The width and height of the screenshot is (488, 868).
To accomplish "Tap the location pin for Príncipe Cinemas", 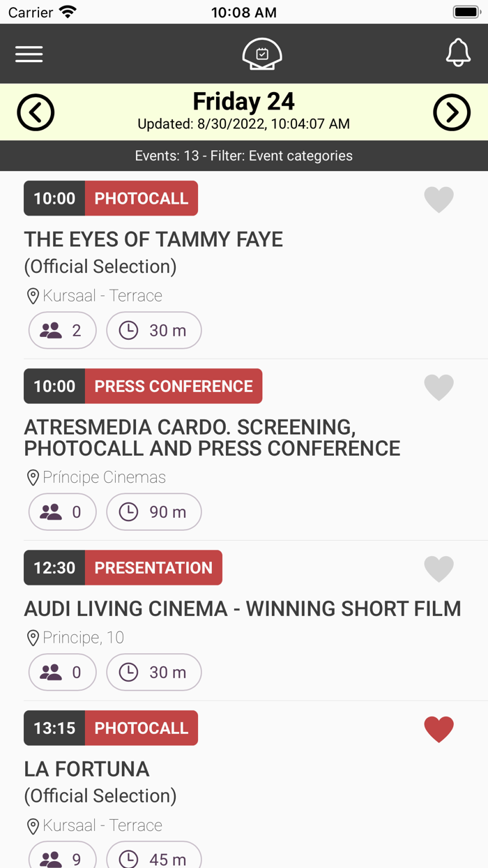I will point(33,477).
